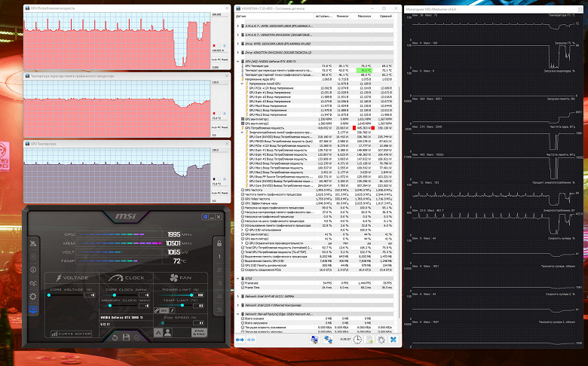Expand the Intel Wi-Fi 6E AX211 network group

pos(237,296)
